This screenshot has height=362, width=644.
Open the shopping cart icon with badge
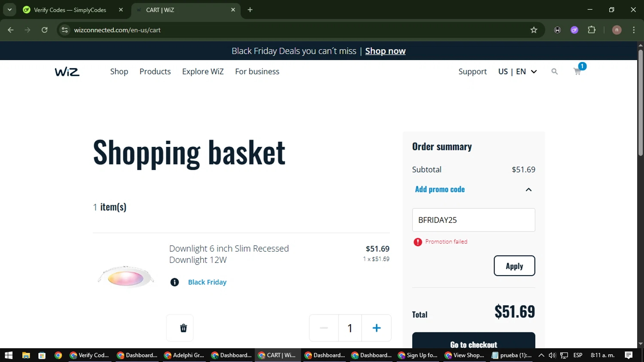coord(578,70)
